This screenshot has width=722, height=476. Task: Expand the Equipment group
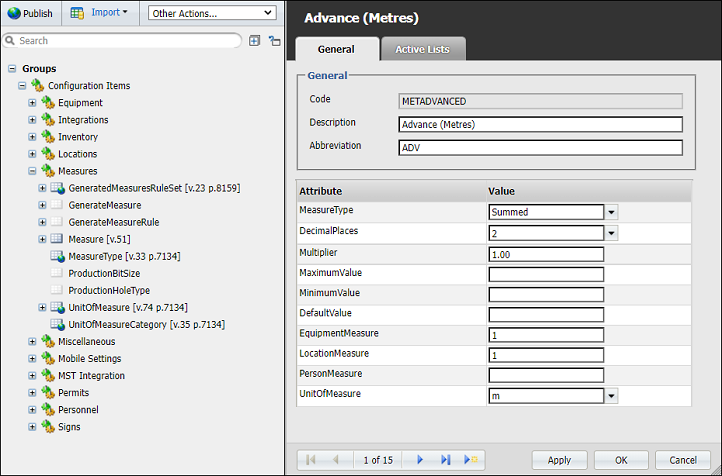pos(32,103)
